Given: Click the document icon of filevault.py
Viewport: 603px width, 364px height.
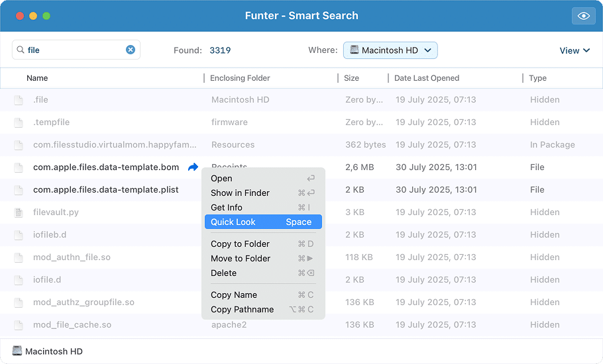Looking at the screenshot, I should tap(18, 212).
